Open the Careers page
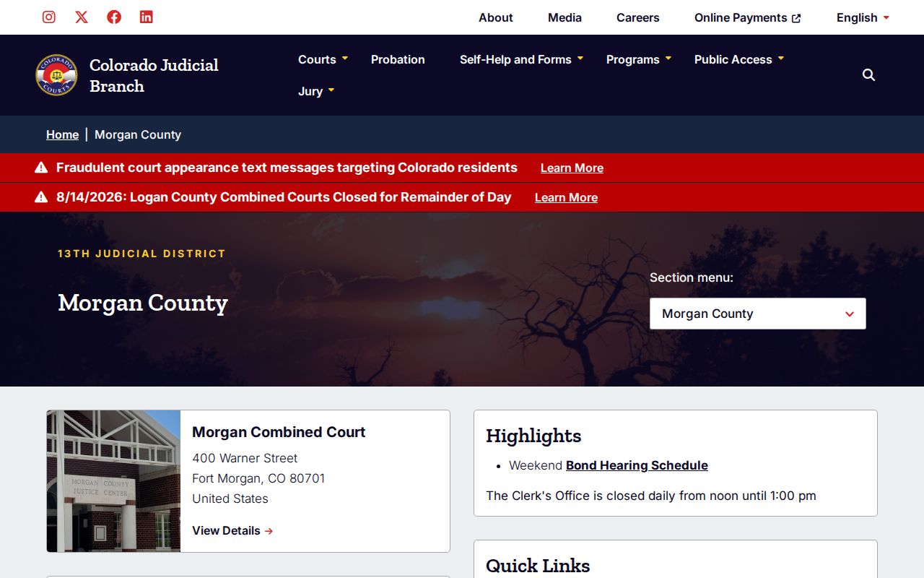This screenshot has height=578, width=924. pos(638,17)
